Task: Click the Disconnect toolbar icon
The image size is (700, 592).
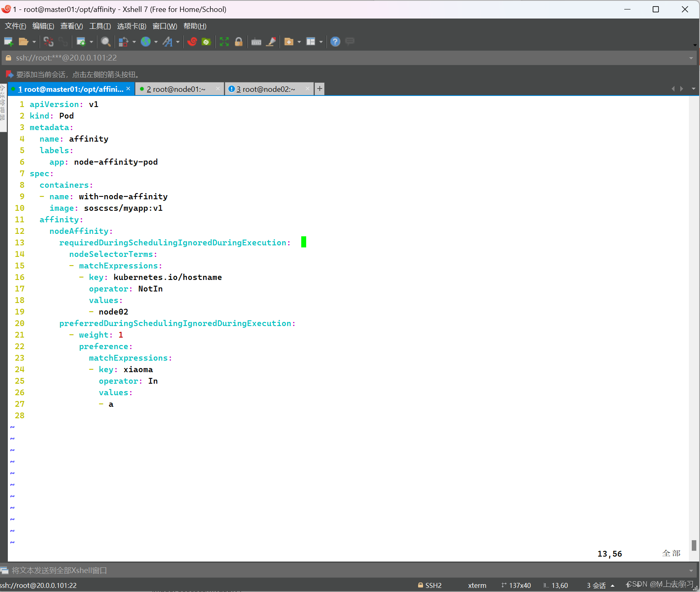Action: (49, 42)
